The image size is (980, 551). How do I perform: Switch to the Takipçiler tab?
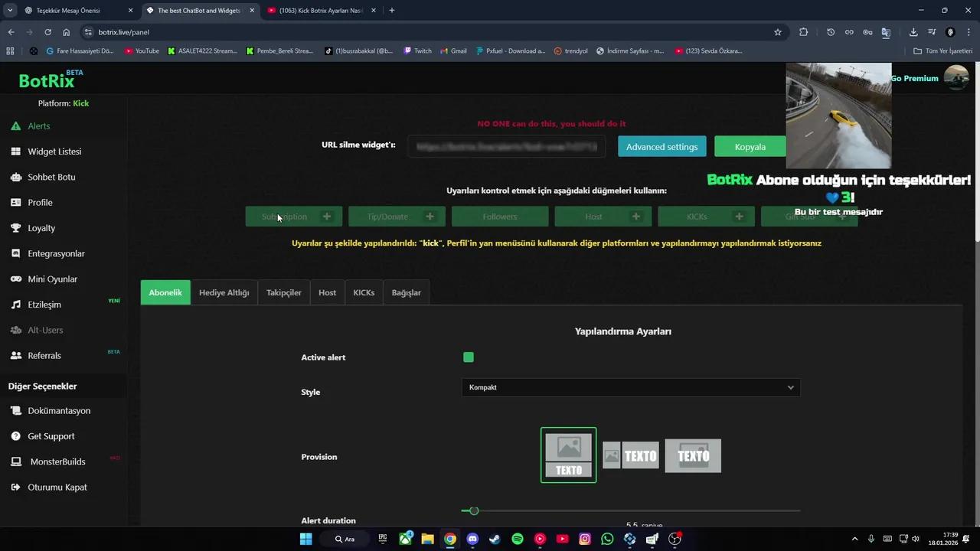click(x=283, y=292)
